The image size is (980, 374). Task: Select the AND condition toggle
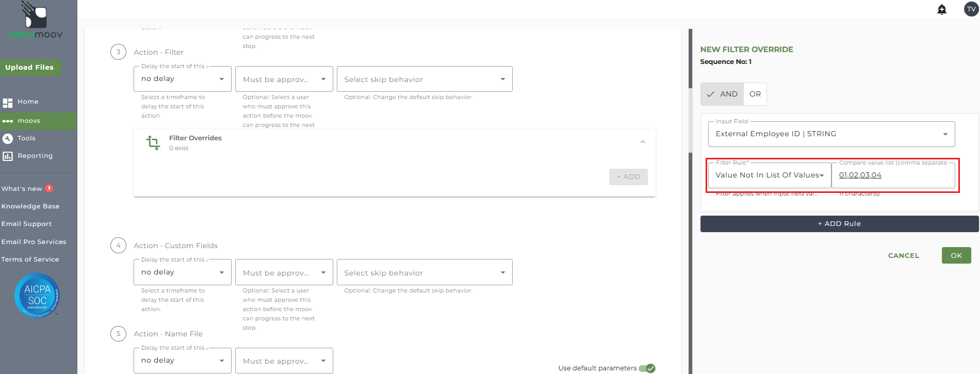click(x=722, y=94)
